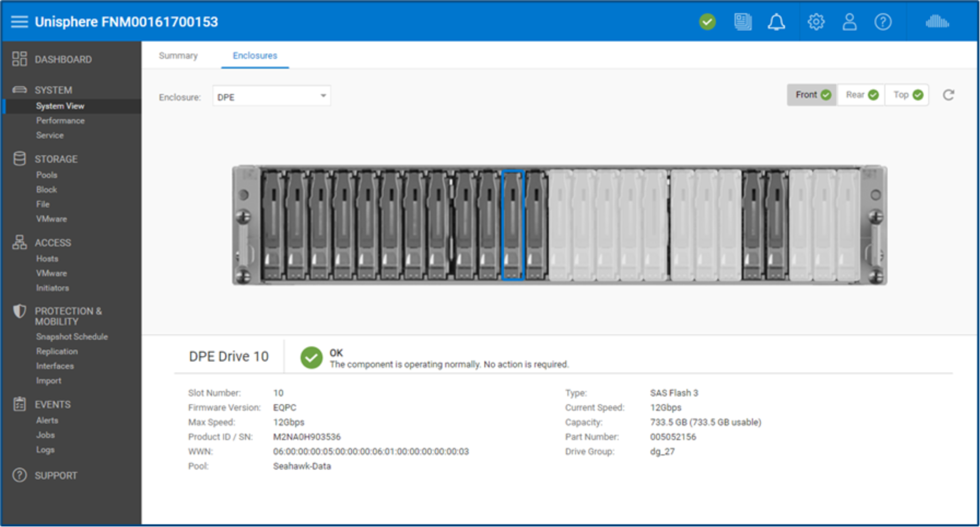Switch to Front enclosure view
This screenshot has height=527, width=980.
click(812, 95)
